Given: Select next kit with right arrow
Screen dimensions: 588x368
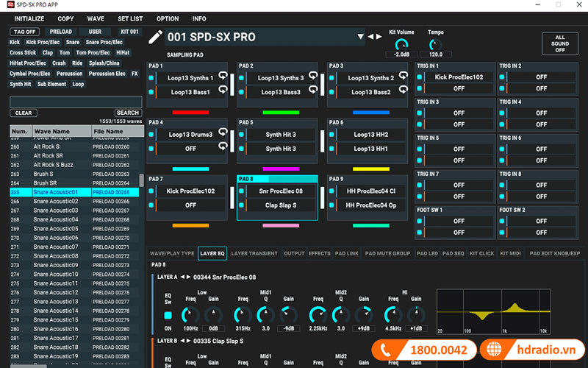Looking at the screenshot, I should [x=379, y=36].
